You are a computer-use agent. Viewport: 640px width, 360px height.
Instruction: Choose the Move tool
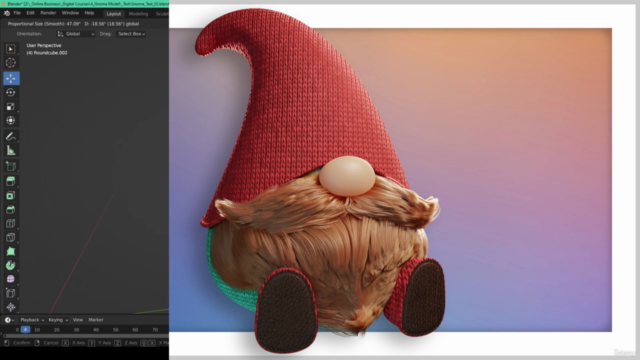click(x=11, y=78)
